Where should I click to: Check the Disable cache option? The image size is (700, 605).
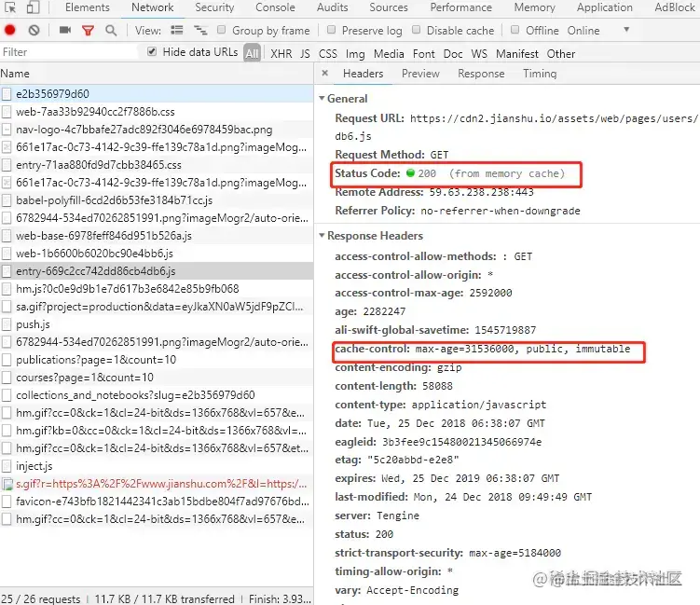coord(416,30)
